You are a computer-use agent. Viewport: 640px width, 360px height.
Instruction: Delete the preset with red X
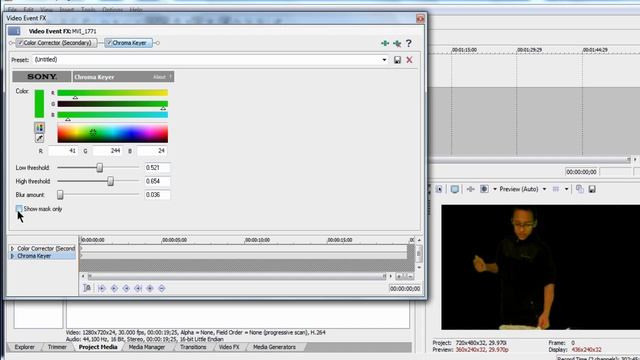tap(409, 60)
